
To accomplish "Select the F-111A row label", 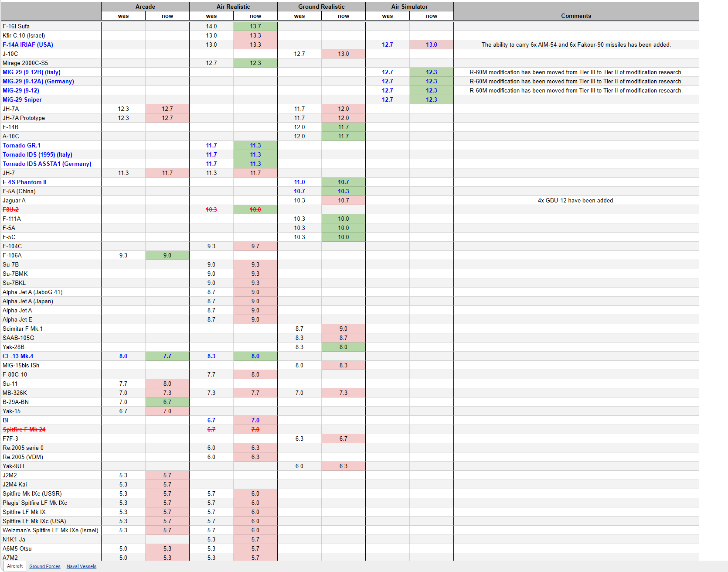I will click(12, 219).
